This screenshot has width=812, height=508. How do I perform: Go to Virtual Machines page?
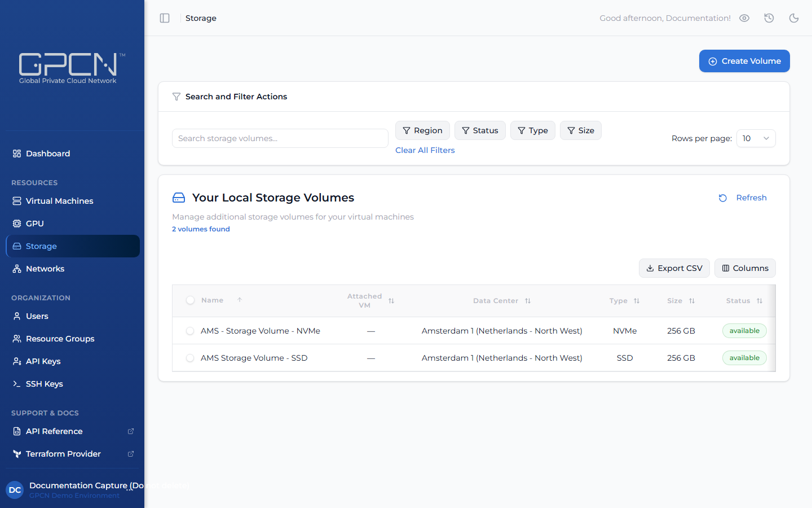[x=72, y=201]
